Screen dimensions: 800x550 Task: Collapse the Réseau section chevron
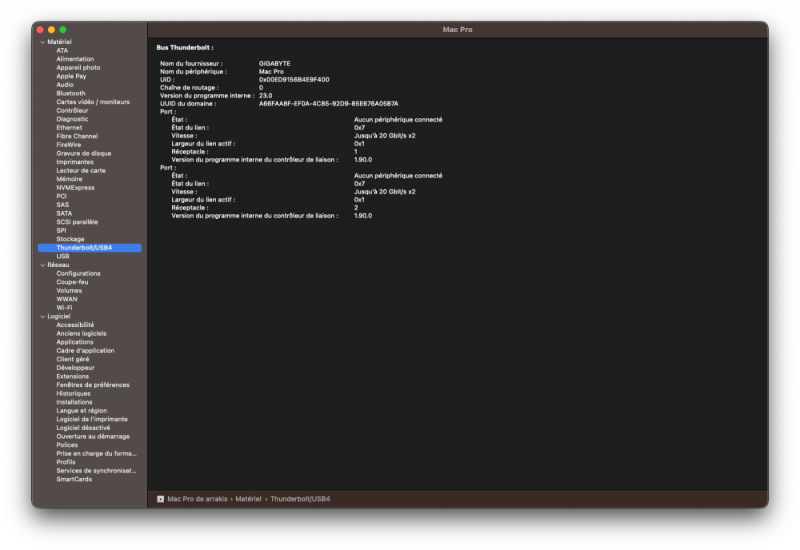coord(43,265)
